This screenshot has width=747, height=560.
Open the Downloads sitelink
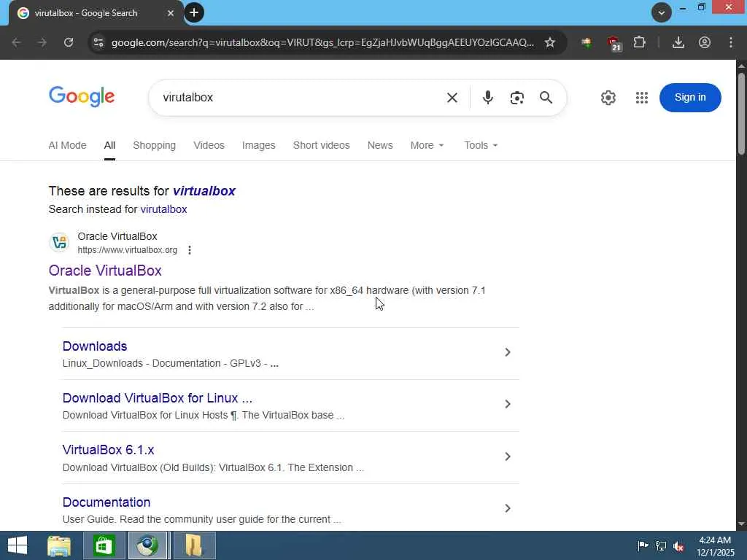(95, 346)
